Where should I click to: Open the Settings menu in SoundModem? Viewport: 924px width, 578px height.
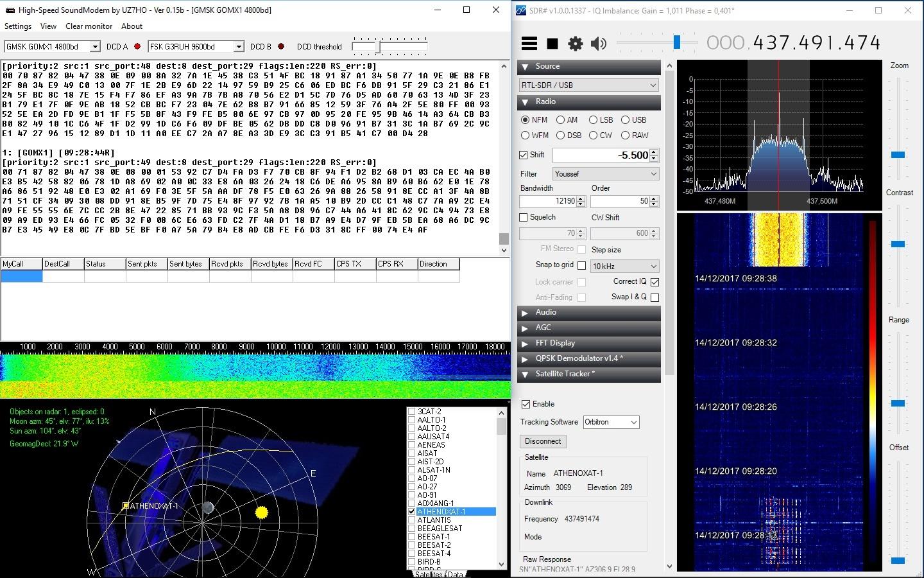point(18,26)
